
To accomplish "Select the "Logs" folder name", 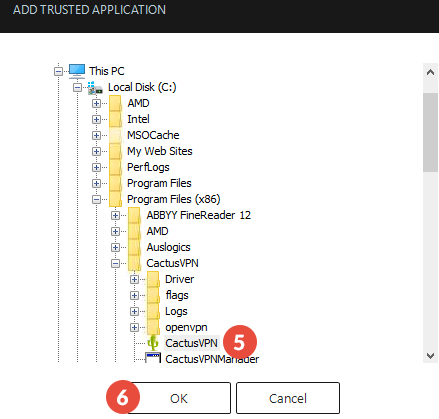I will 176,311.
